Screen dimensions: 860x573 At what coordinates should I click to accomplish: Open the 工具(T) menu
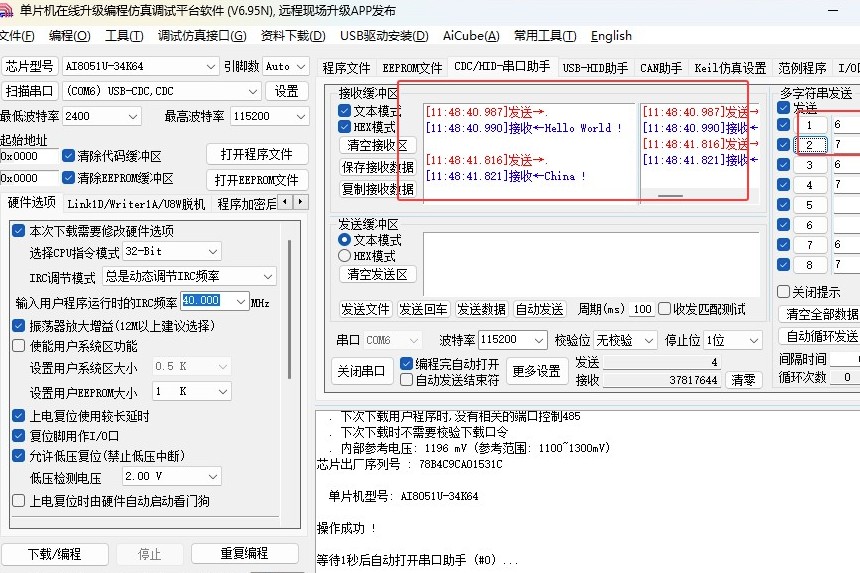(125, 36)
